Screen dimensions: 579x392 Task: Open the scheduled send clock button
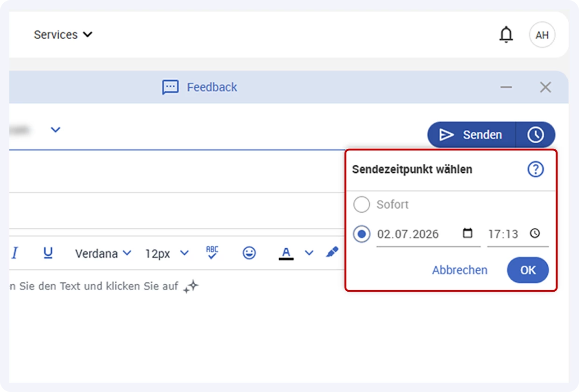tap(536, 135)
